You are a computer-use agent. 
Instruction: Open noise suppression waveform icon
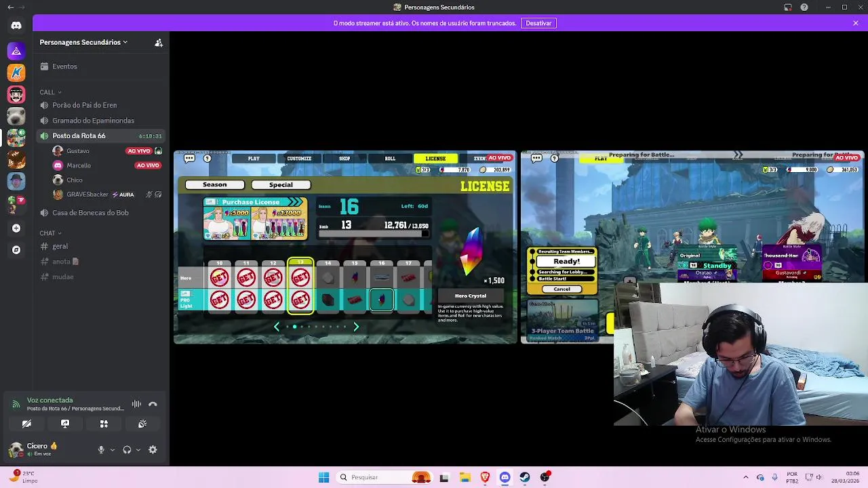(136, 404)
